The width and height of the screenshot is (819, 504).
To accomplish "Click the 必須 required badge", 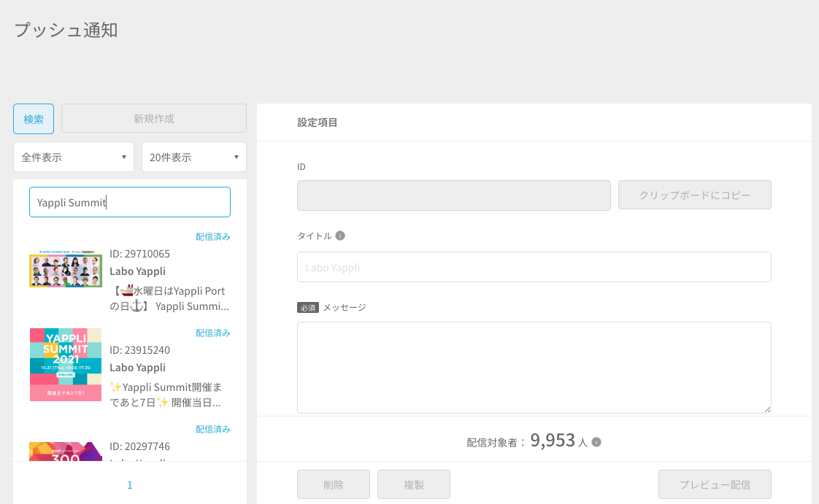I will [x=307, y=308].
